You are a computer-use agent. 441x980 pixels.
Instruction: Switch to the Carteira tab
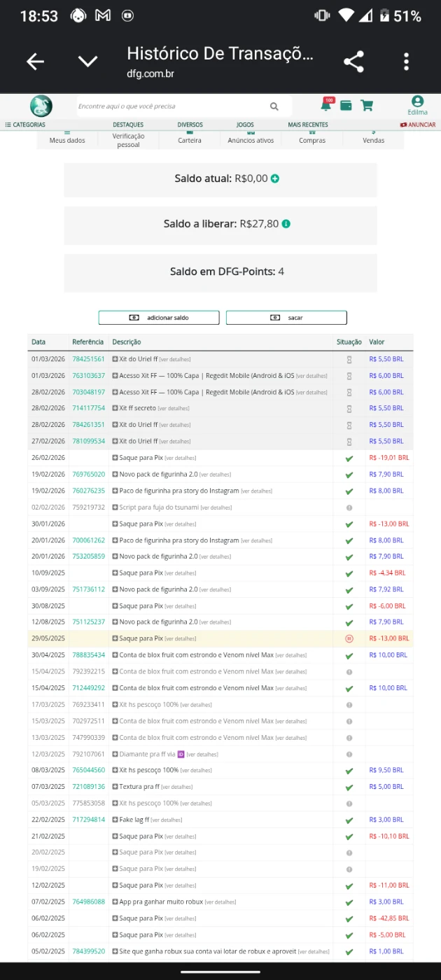point(189,140)
